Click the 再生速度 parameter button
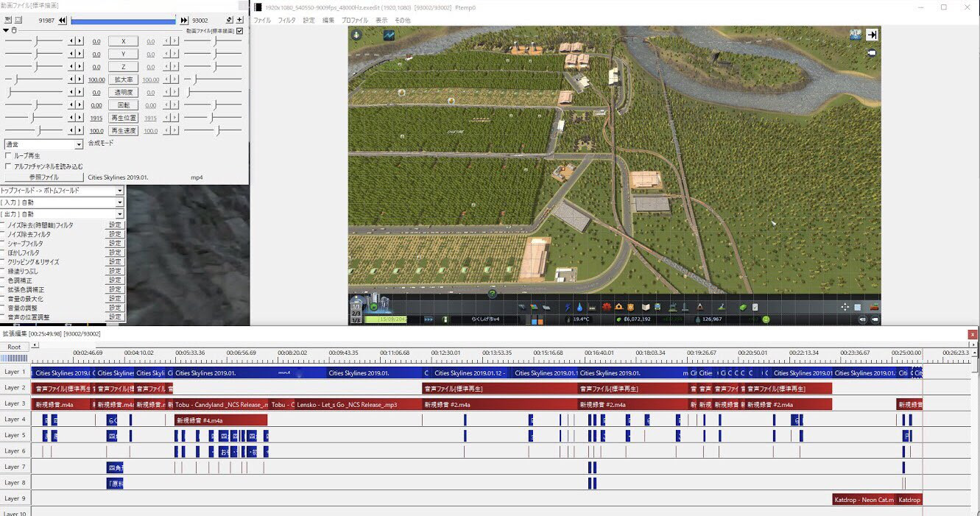Image resolution: width=980 pixels, height=516 pixels. click(x=123, y=130)
